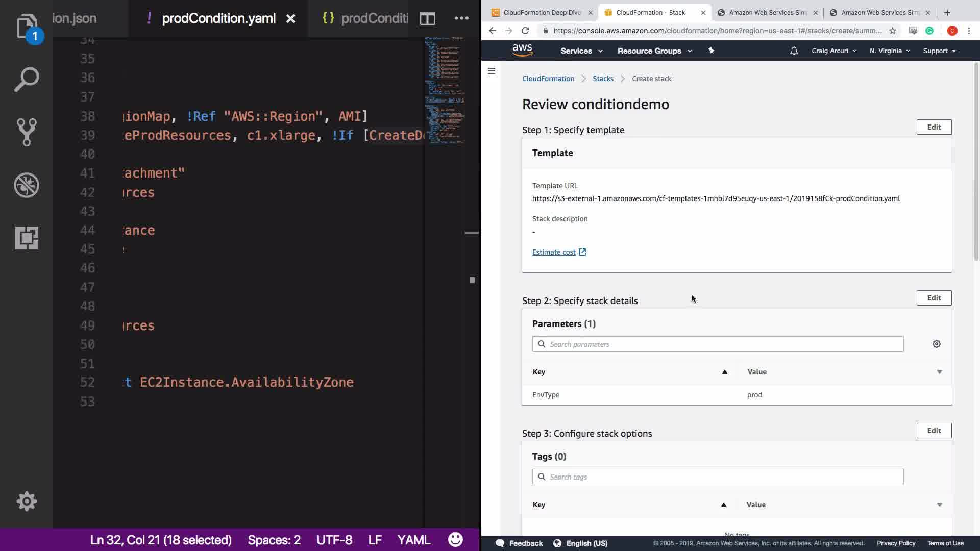Open the Debug view icon
The height and width of the screenshot is (551, 980).
click(x=27, y=185)
